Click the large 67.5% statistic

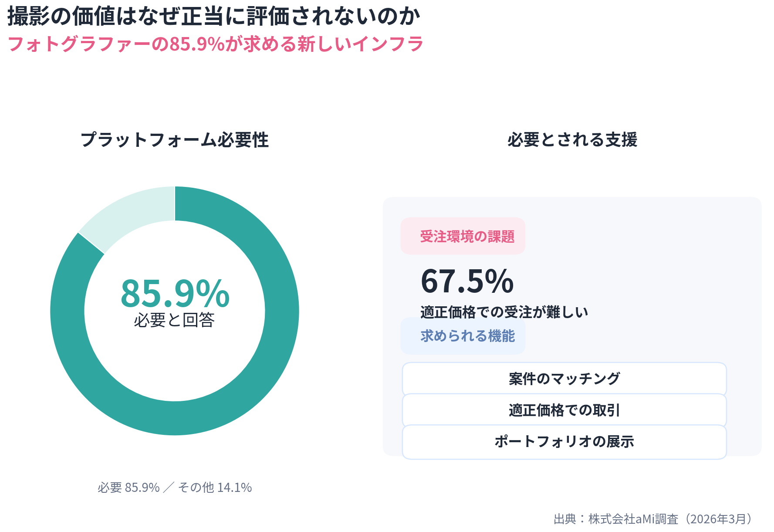point(467,281)
